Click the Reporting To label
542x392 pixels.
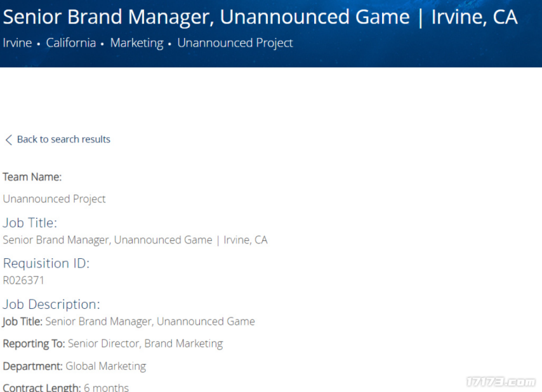point(34,344)
